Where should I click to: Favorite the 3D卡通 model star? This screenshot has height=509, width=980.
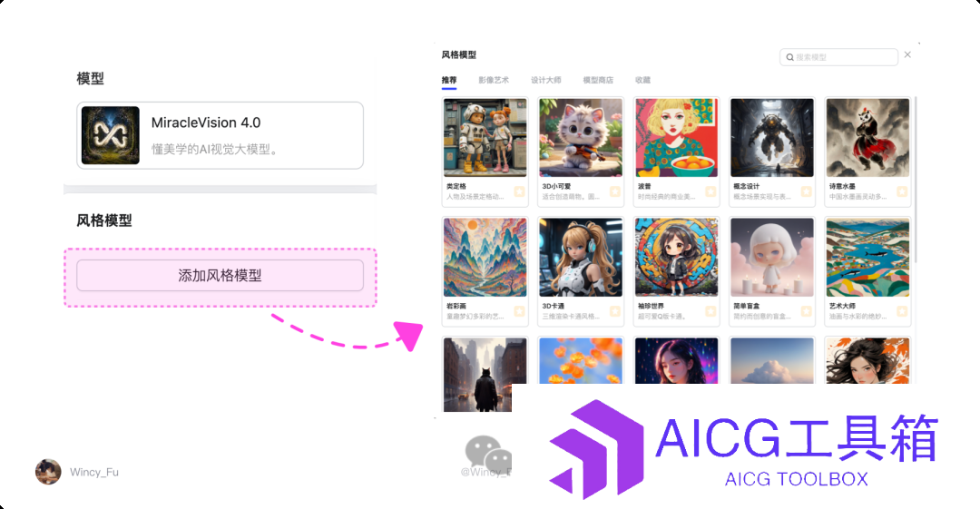tap(615, 311)
